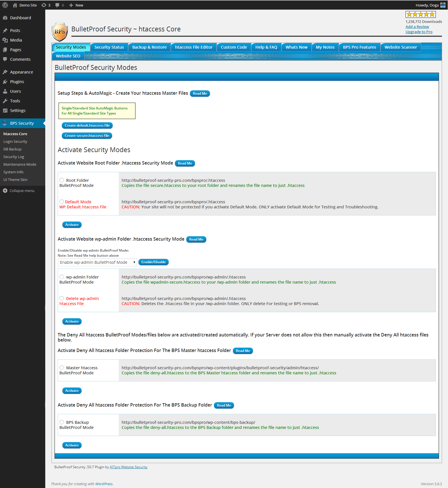This screenshot has width=448, height=488.
Task: Click the BPS shield logo
Action: click(x=60, y=32)
